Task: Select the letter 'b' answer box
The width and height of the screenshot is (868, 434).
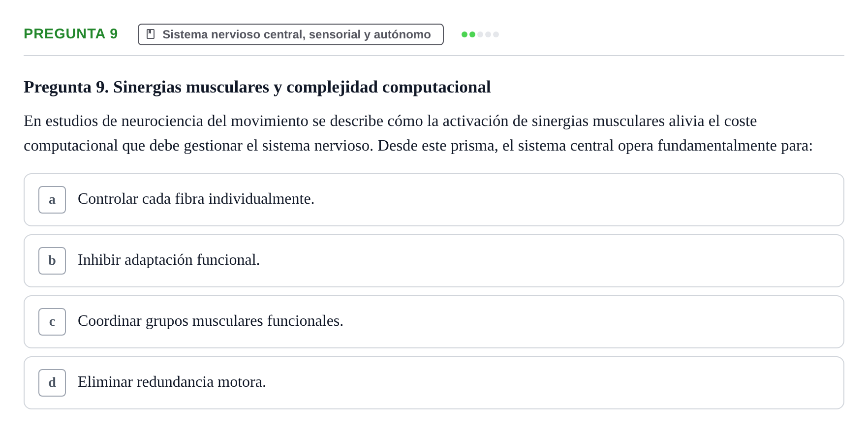Action: (52, 261)
